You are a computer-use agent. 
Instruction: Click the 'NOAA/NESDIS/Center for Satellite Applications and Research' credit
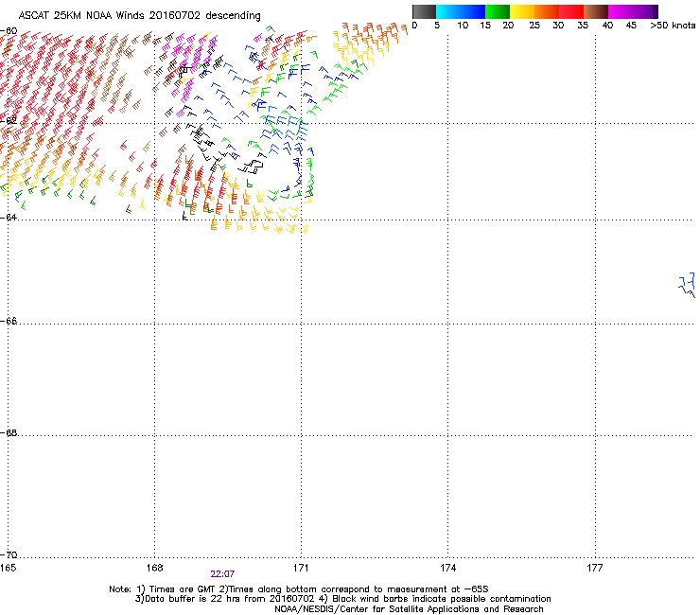[409, 609]
